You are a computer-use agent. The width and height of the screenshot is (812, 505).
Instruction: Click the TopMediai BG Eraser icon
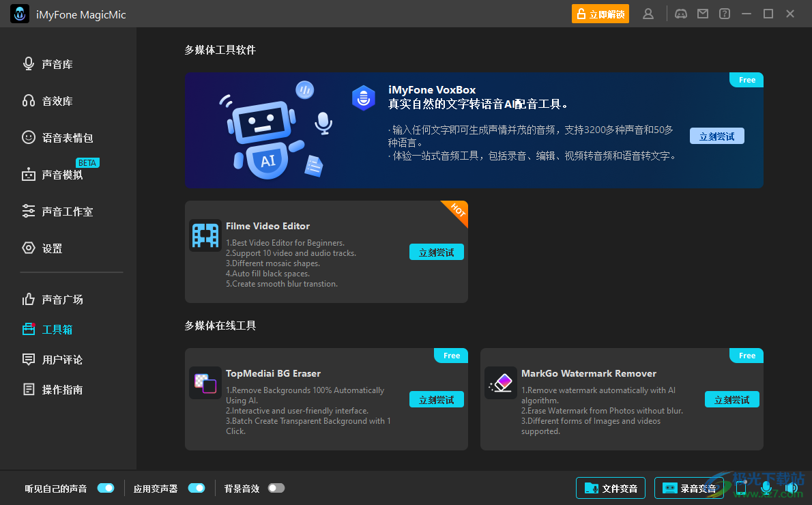tap(205, 383)
